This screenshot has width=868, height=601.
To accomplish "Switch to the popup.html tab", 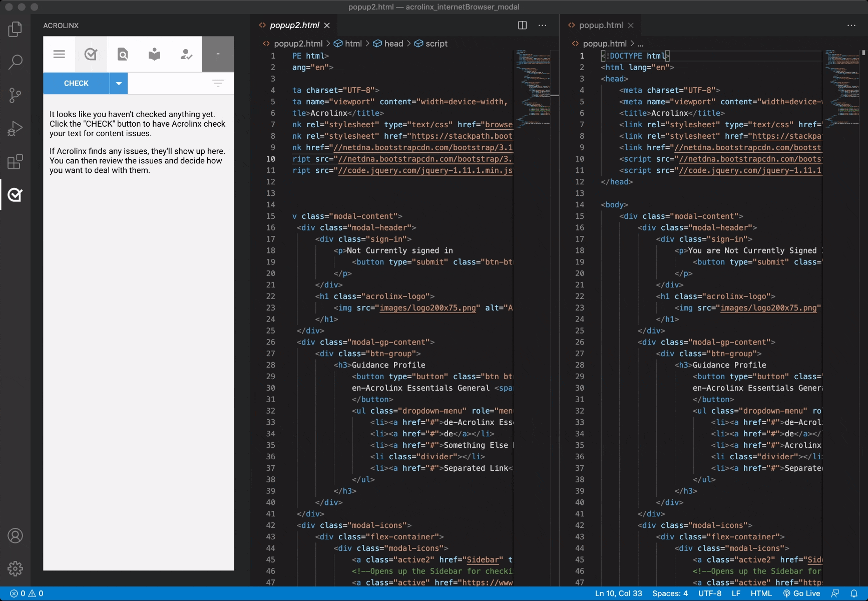I will (x=601, y=25).
